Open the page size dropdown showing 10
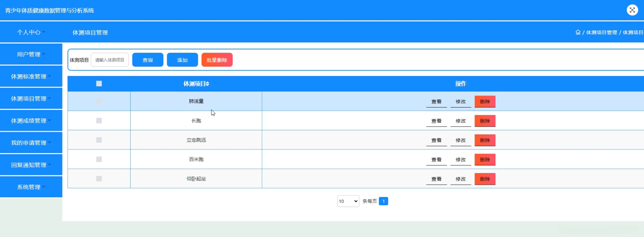644x237 pixels. 348,201
